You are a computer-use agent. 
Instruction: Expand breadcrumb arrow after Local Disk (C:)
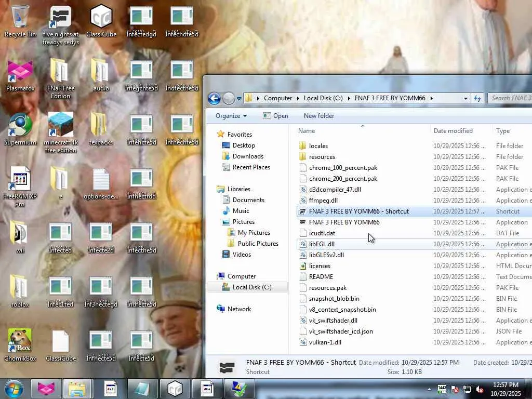[x=349, y=98]
